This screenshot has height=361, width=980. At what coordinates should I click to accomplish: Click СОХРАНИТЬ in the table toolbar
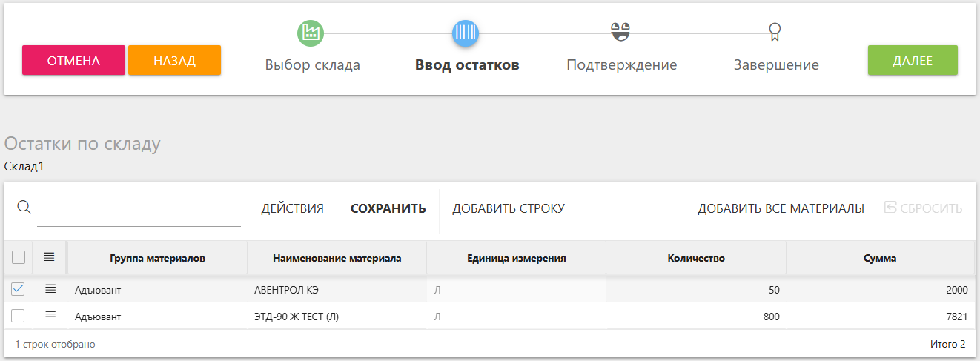[x=388, y=208]
